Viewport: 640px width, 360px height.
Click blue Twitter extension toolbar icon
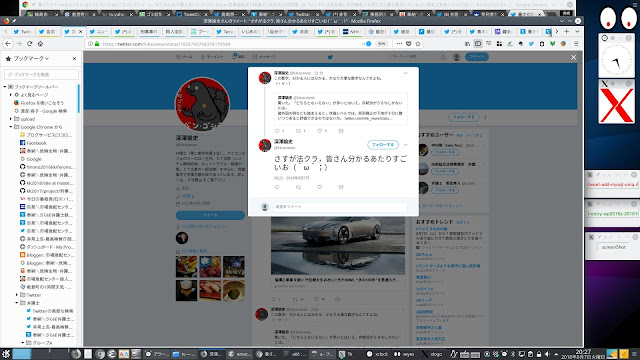pos(531,44)
